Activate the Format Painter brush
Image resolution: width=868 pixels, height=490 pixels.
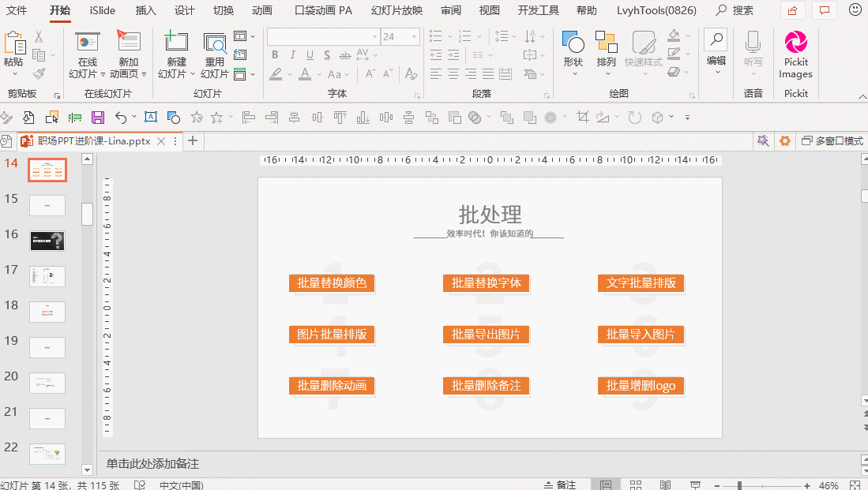pos(39,73)
